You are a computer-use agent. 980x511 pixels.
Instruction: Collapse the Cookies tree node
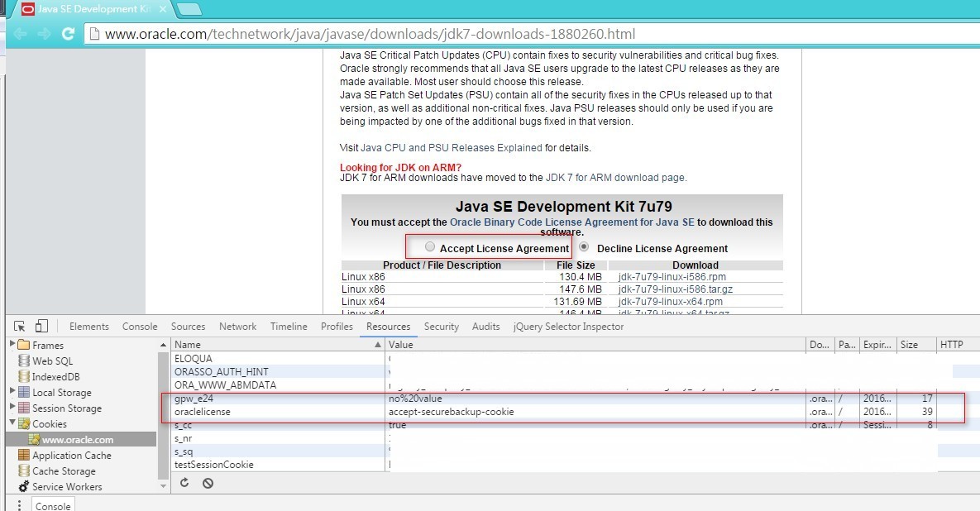click(12, 423)
